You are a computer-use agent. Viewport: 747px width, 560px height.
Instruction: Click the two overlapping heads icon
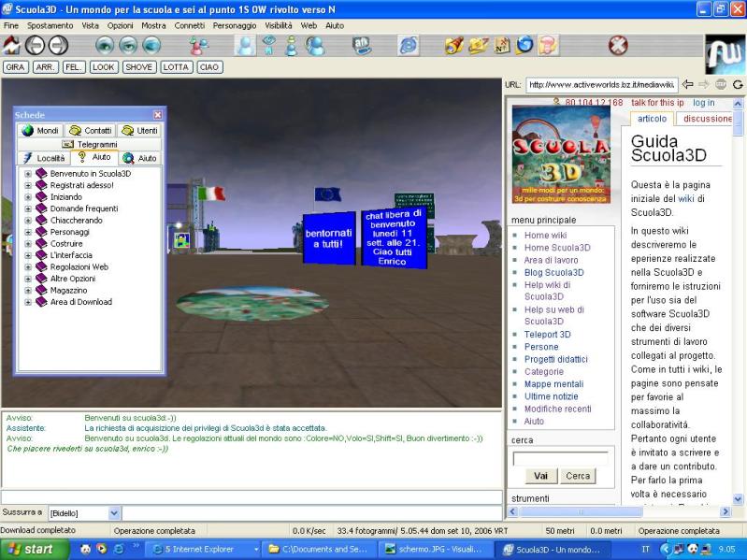coord(315,45)
